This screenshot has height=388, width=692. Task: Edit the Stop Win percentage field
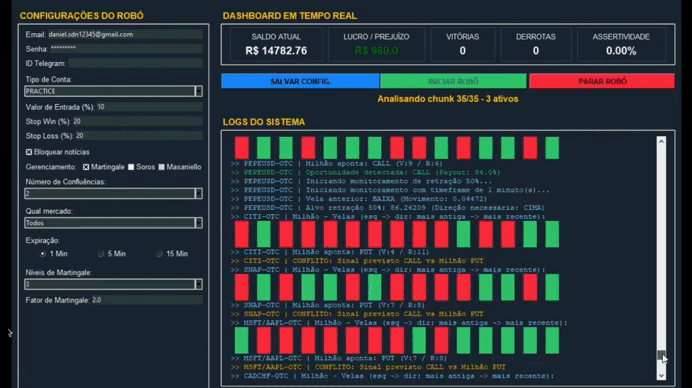tap(137, 121)
